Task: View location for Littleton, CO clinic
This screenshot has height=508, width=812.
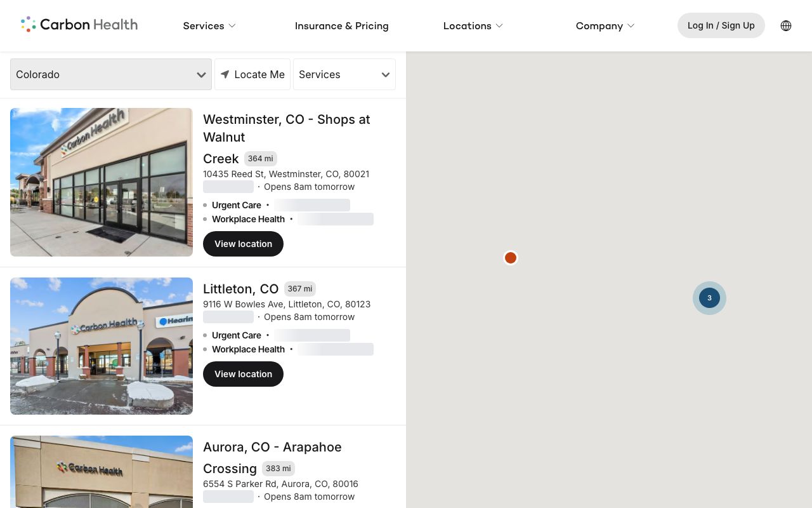Action: 243,374
